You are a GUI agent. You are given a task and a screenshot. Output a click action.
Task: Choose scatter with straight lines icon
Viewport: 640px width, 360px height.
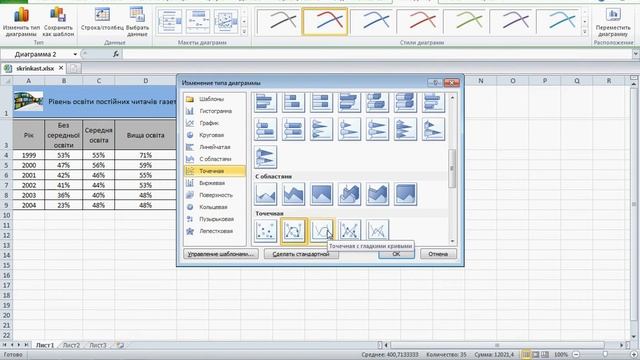click(378, 231)
